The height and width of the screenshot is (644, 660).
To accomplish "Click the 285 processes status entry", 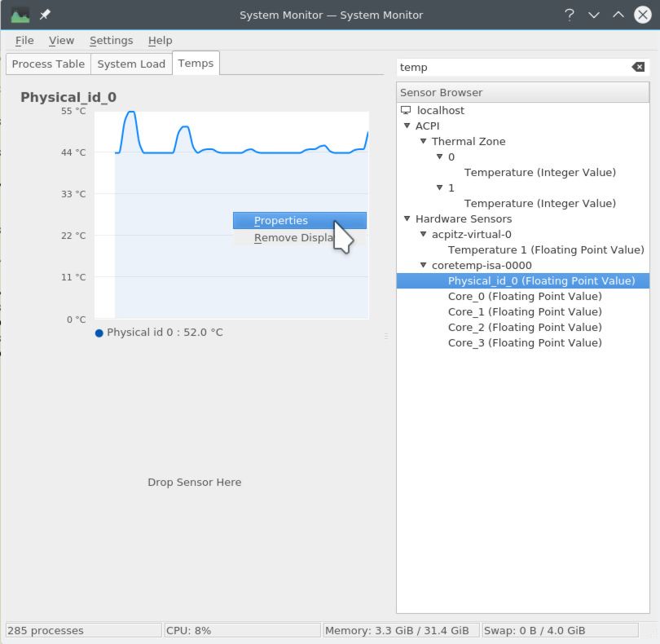I will pyautogui.click(x=84, y=630).
